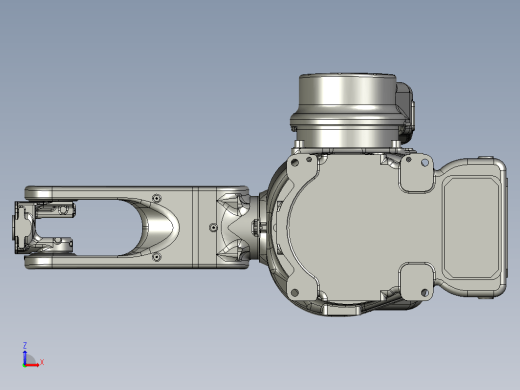This screenshot has height=390, width=520.
Task: Select the rounded rectangular rear cover panel
Action: point(471,227)
